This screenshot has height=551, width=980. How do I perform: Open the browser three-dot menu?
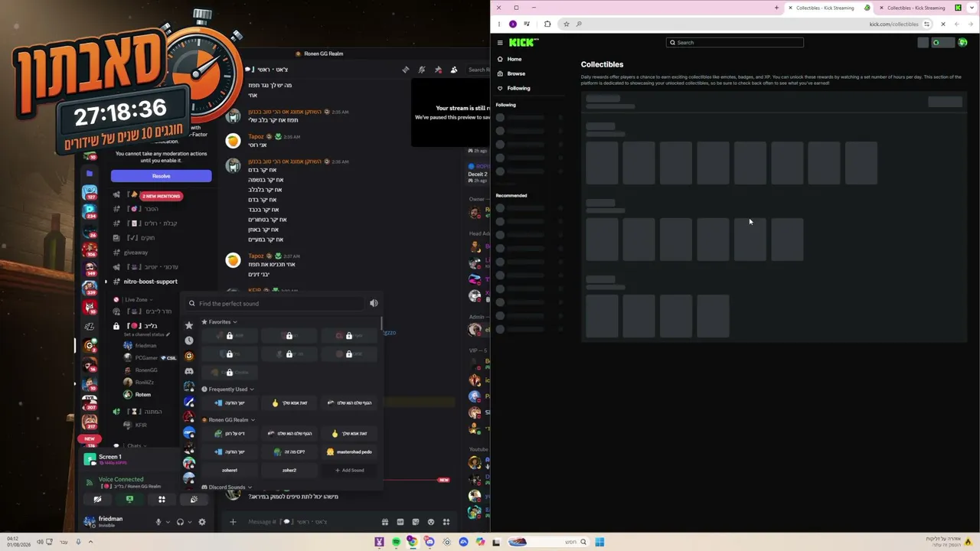(x=499, y=24)
